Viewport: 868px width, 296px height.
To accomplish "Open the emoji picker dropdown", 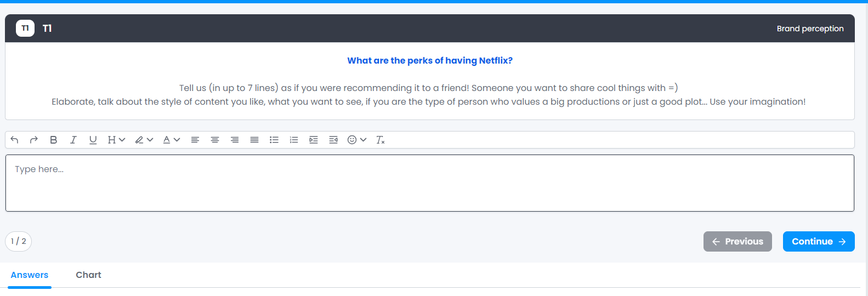I will click(357, 140).
